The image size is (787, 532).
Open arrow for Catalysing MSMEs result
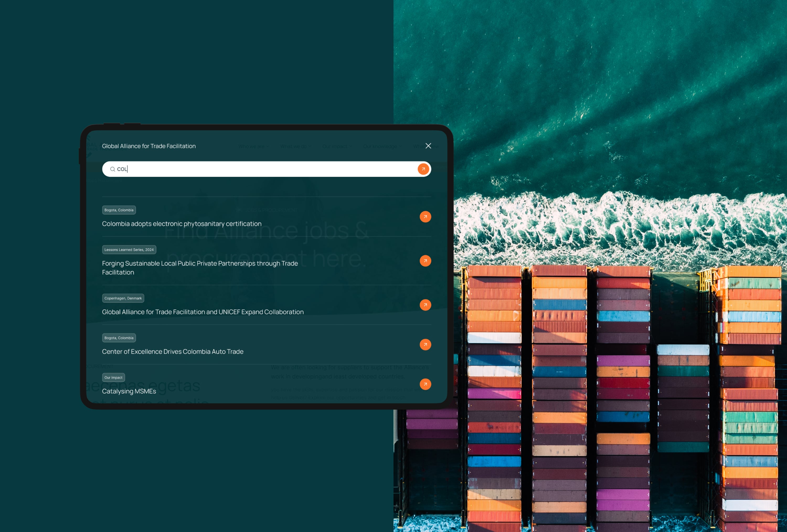point(425,384)
